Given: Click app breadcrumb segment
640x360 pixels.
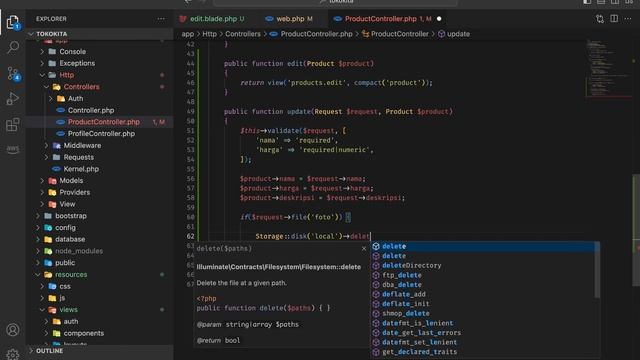Looking at the screenshot, I should tap(188, 34).
